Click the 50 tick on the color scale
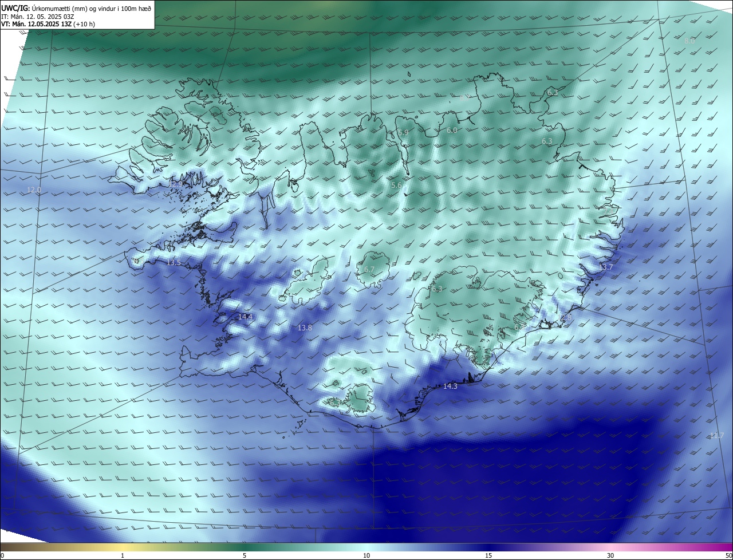The width and height of the screenshot is (733, 560). pyautogui.click(x=728, y=555)
